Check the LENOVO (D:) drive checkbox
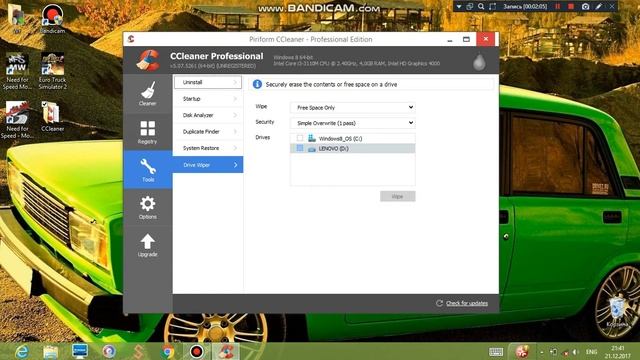The width and height of the screenshot is (640, 360). 300,148
